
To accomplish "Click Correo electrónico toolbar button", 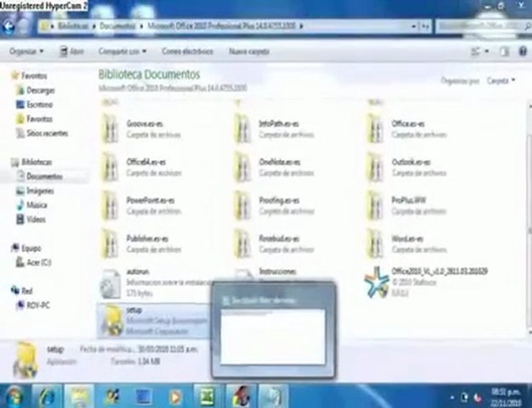I will coord(188,51).
